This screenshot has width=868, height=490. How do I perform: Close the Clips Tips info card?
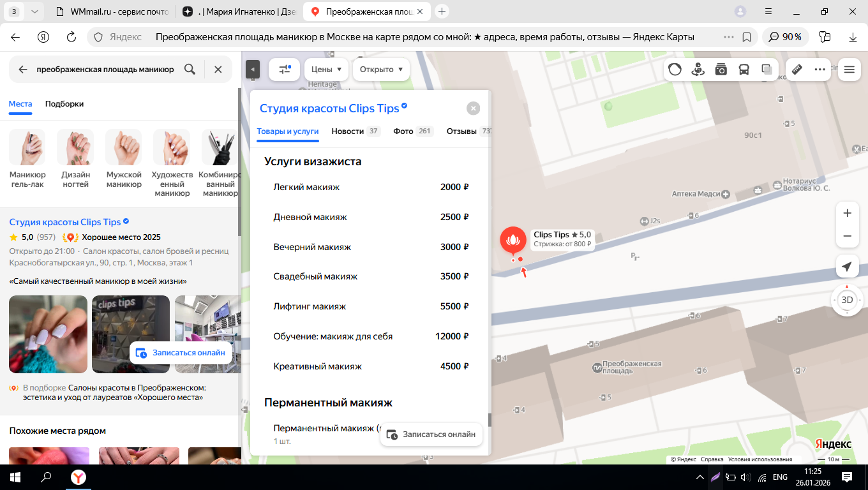click(x=473, y=108)
